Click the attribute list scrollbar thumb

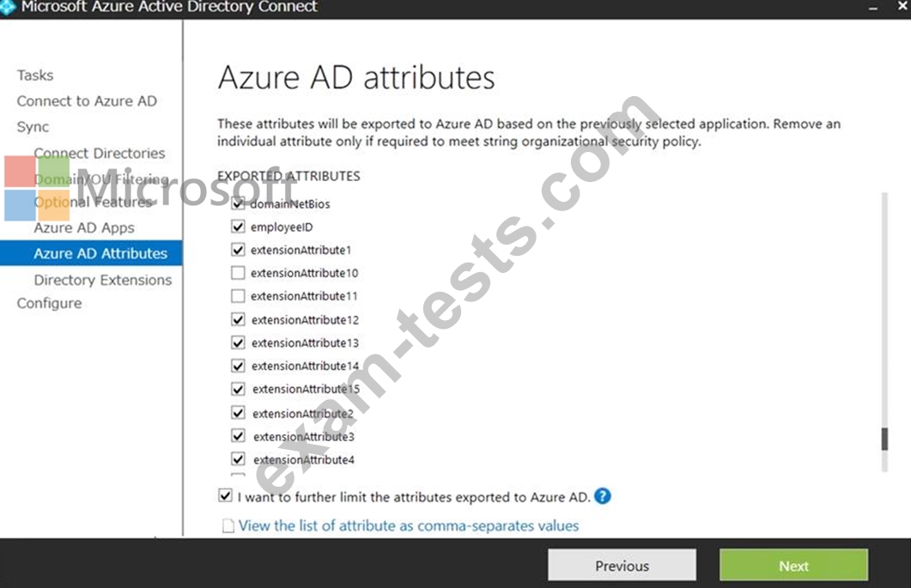point(884,439)
